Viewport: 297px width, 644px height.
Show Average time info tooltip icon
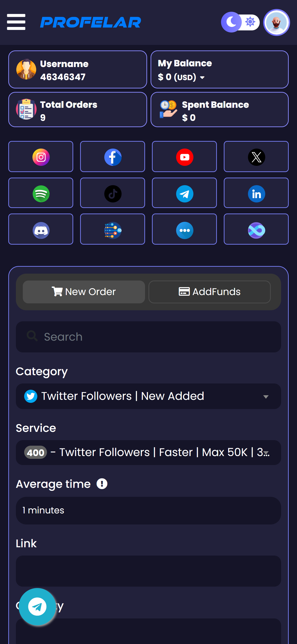pos(102,484)
